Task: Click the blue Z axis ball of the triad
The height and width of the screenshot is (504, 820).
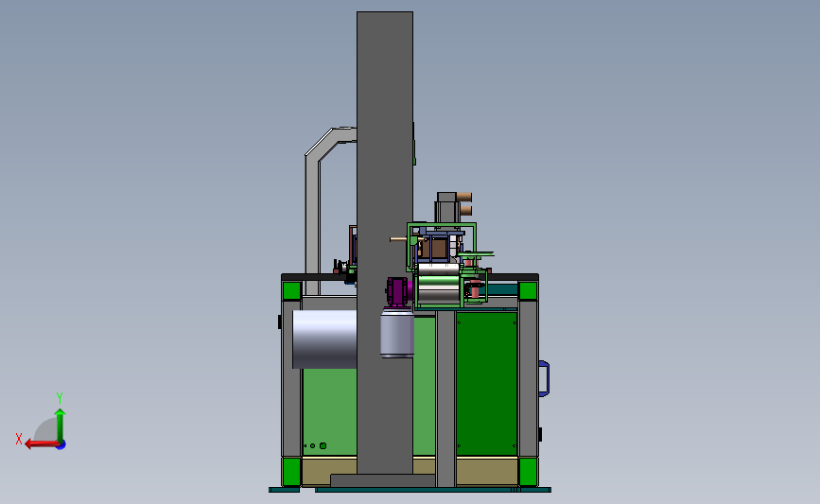Action: point(61,445)
